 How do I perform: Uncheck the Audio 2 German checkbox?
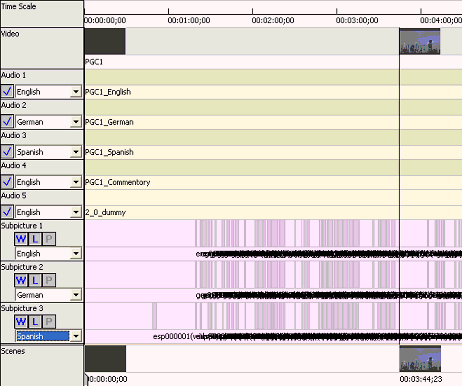click(x=7, y=122)
